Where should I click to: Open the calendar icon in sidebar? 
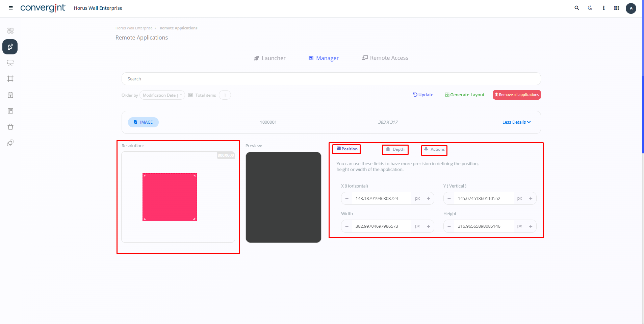coord(10,95)
